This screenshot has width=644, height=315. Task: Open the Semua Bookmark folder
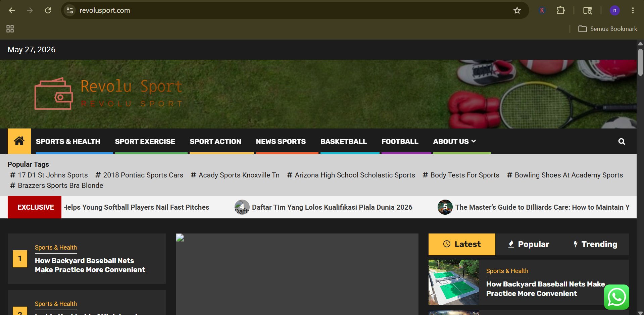click(x=608, y=29)
